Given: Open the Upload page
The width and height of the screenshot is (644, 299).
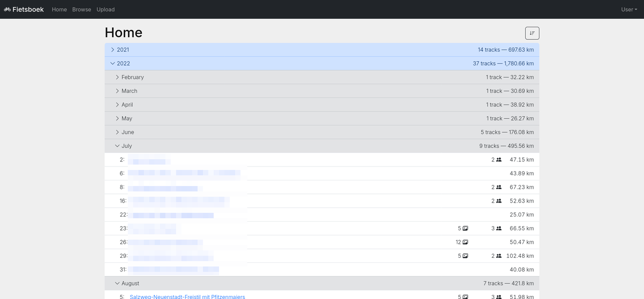Looking at the screenshot, I should (106, 10).
